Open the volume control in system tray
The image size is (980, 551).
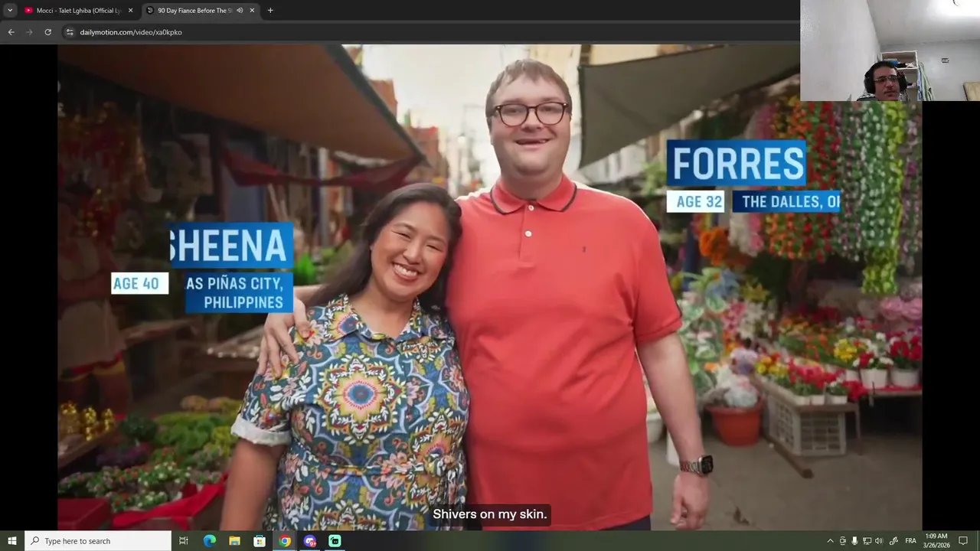(x=879, y=541)
